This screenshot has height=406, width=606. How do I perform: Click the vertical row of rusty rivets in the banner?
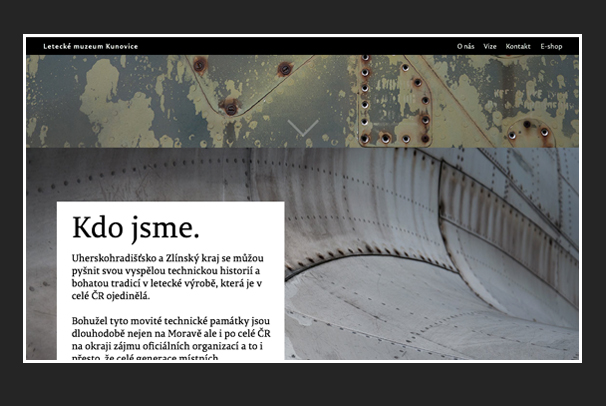click(364, 100)
